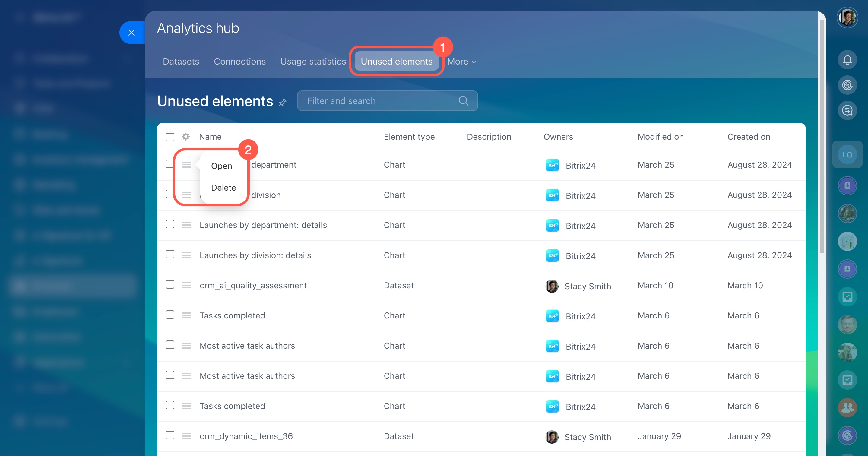Viewport: 868px width, 456px height.
Task: Click the magnifier search icon
Action: coord(463,101)
